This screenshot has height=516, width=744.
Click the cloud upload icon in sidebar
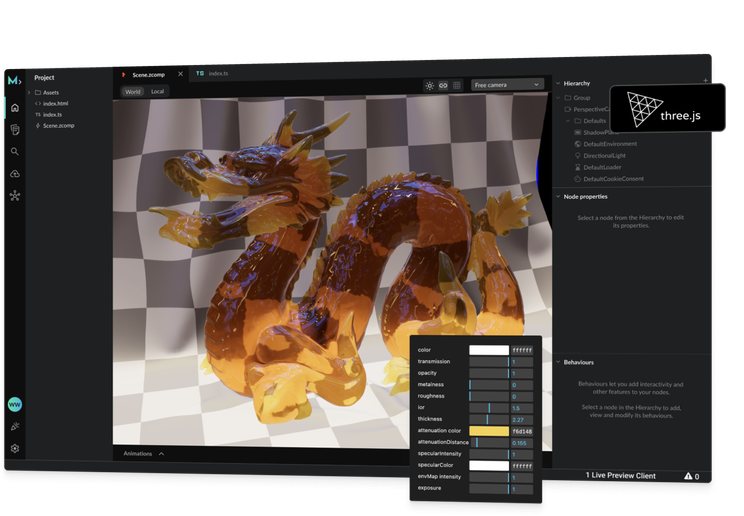15,174
